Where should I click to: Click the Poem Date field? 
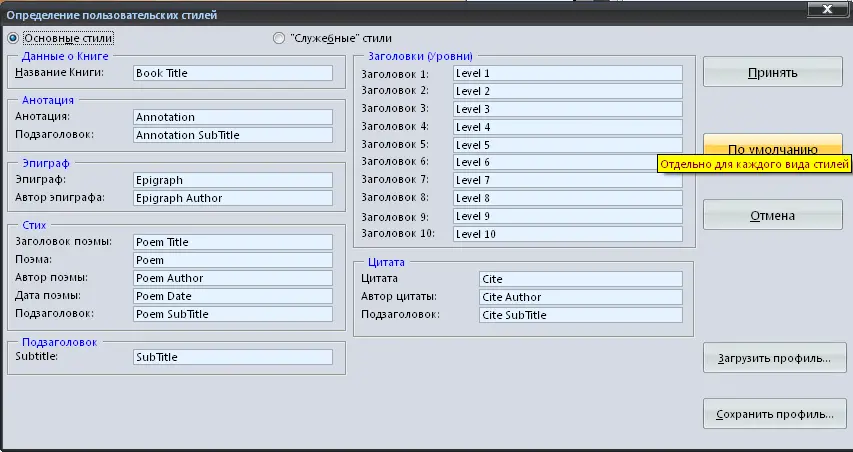[233, 296]
